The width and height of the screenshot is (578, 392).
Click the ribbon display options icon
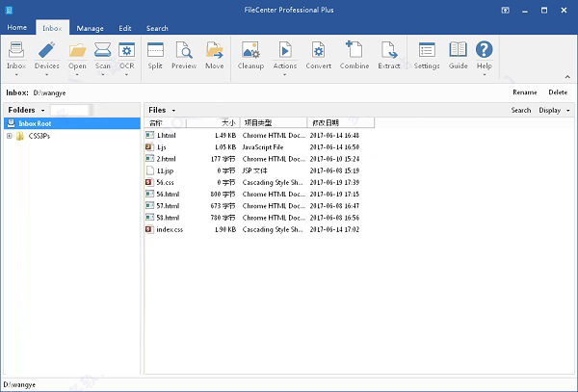(x=506, y=11)
